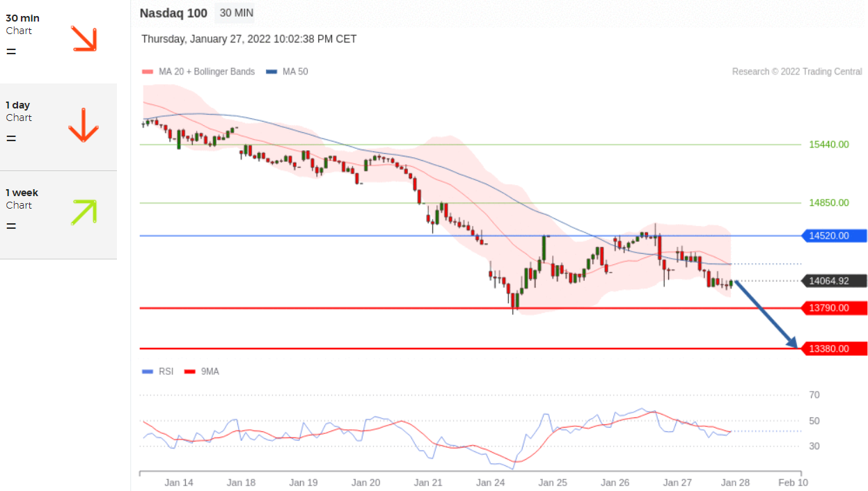This screenshot has height=491, width=868.
Task: Click the MA 20 + Bollinger Bands legend text
Action: (207, 72)
